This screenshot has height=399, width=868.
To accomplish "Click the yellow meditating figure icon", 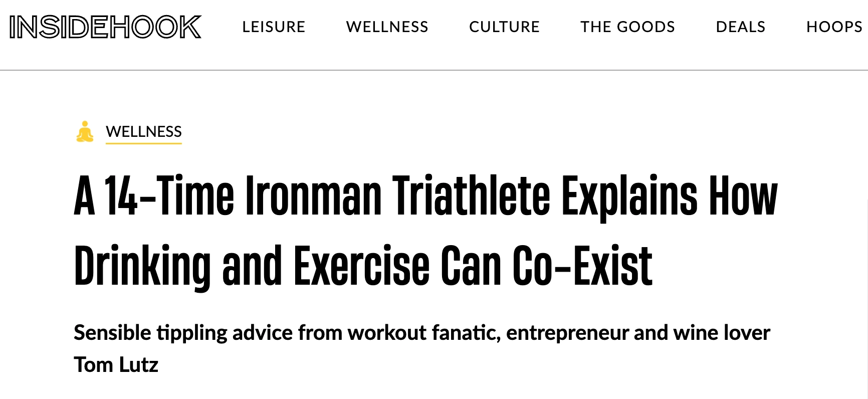I will tap(85, 132).
